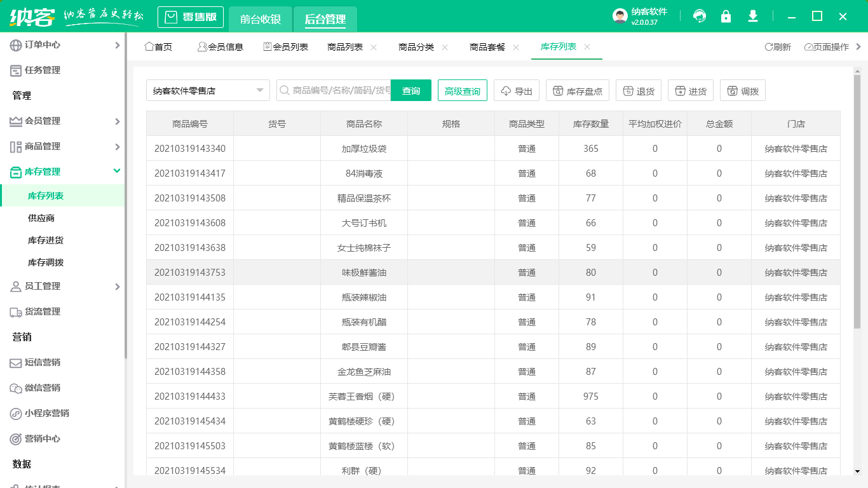868x488 pixels.
Task: Open the 导出 export function
Action: coord(516,90)
